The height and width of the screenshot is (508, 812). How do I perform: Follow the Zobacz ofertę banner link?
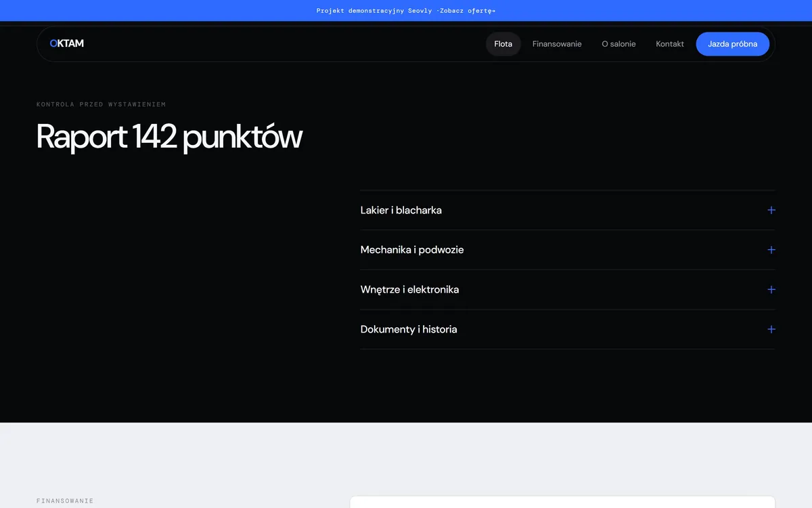[x=468, y=11]
